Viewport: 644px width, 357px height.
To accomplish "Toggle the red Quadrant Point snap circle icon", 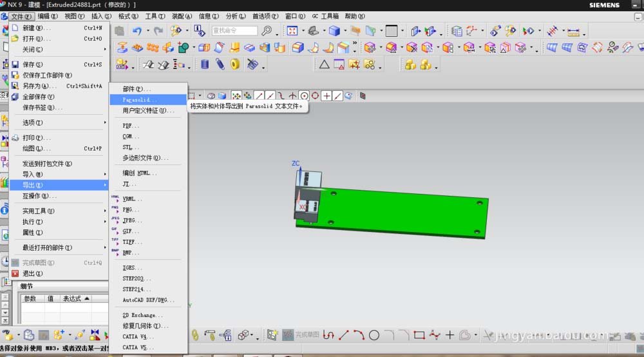I will (x=315, y=96).
